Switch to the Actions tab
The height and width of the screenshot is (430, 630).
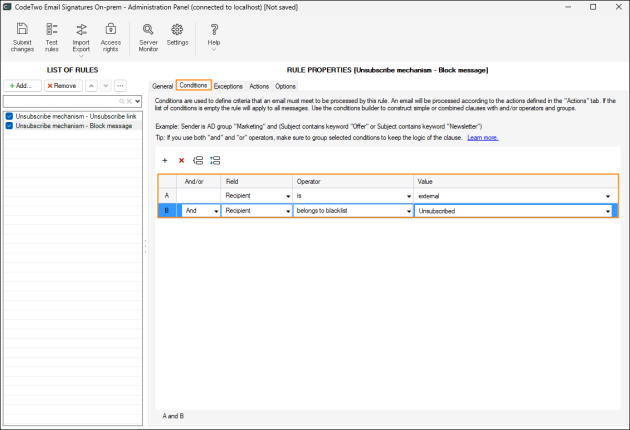259,86
